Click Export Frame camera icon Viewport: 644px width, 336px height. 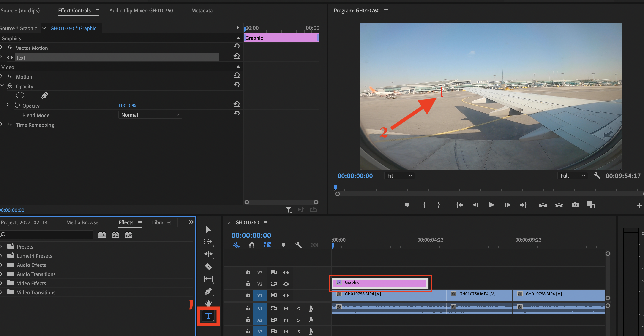tap(575, 205)
